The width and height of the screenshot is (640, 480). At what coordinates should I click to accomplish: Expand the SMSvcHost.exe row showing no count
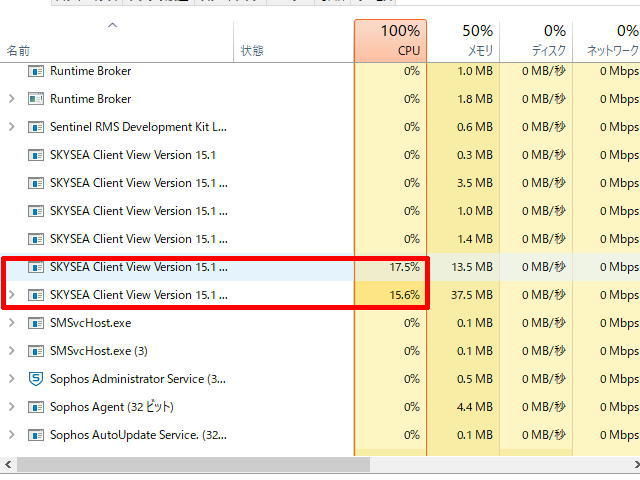[12, 323]
